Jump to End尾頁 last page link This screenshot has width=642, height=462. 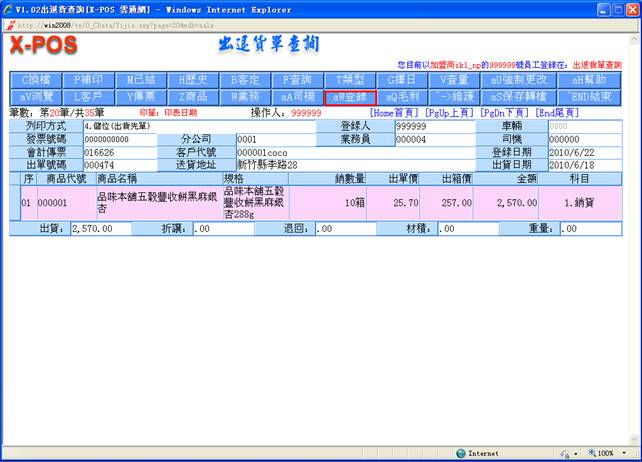(x=557, y=113)
